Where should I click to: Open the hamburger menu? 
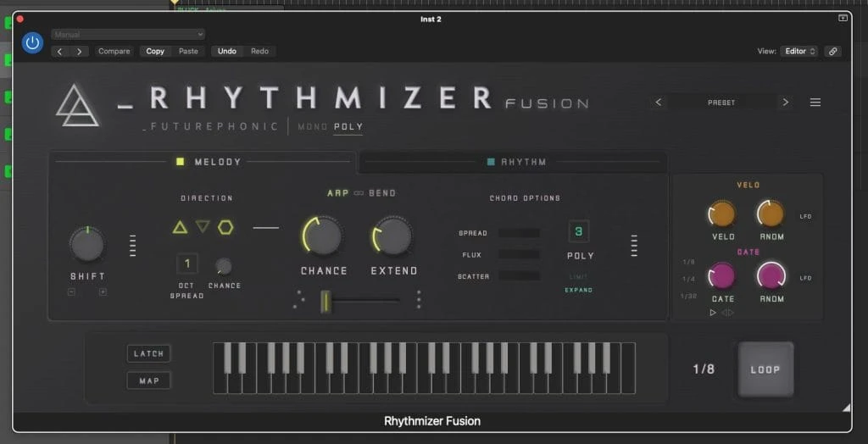815,103
